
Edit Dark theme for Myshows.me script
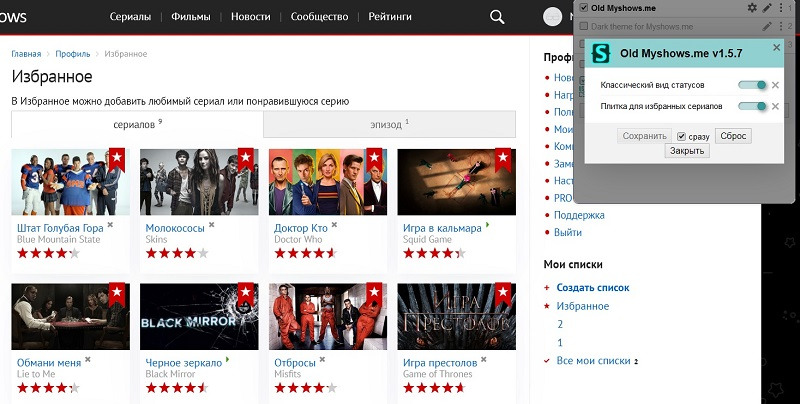(x=767, y=26)
